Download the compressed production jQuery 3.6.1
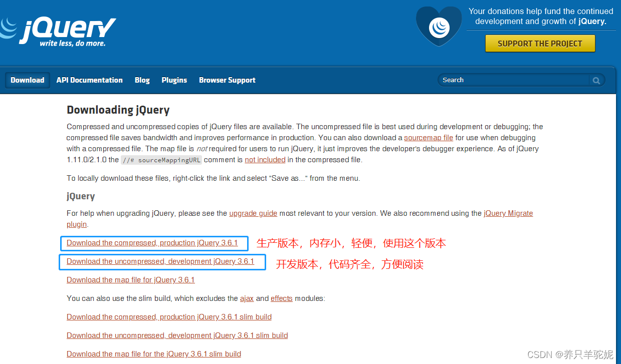 [x=152, y=243]
